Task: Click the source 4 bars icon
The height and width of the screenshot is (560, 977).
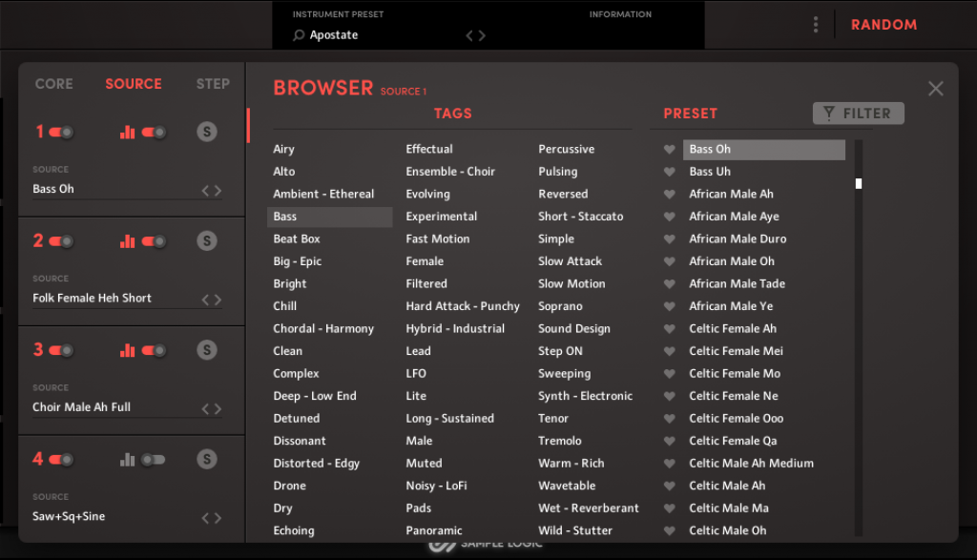Action: click(127, 459)
